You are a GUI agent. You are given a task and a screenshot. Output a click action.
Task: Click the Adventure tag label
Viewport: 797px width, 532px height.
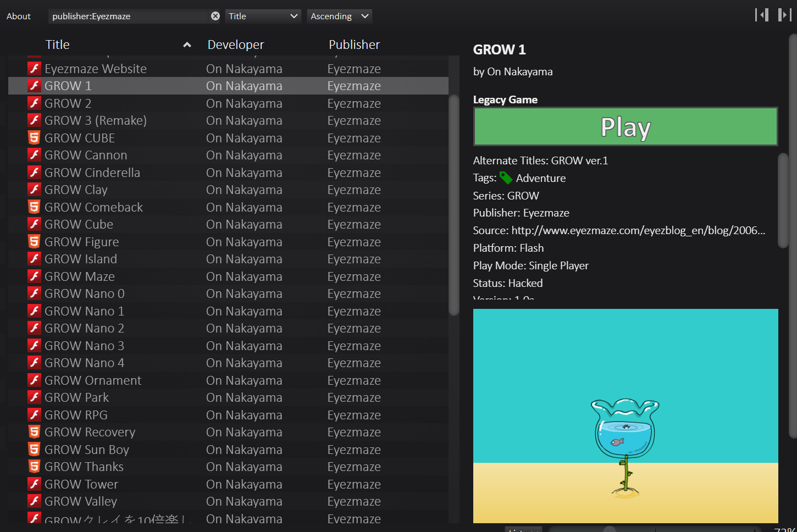tap(541, 178)
